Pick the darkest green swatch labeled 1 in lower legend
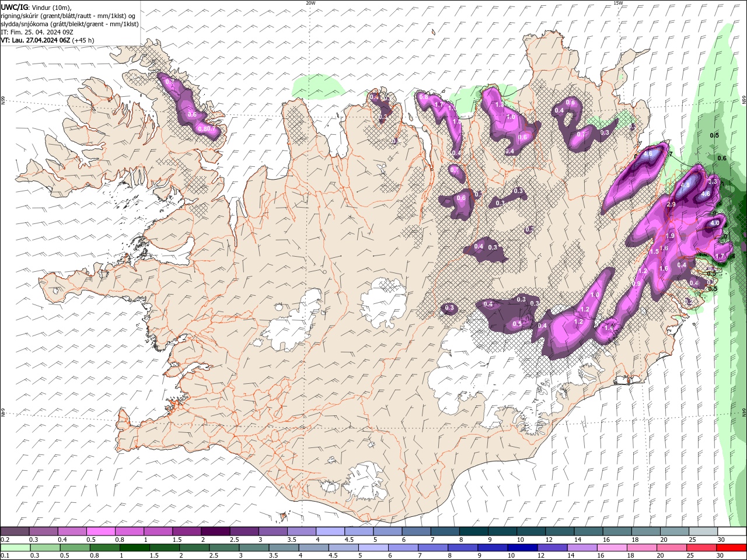 134,548
